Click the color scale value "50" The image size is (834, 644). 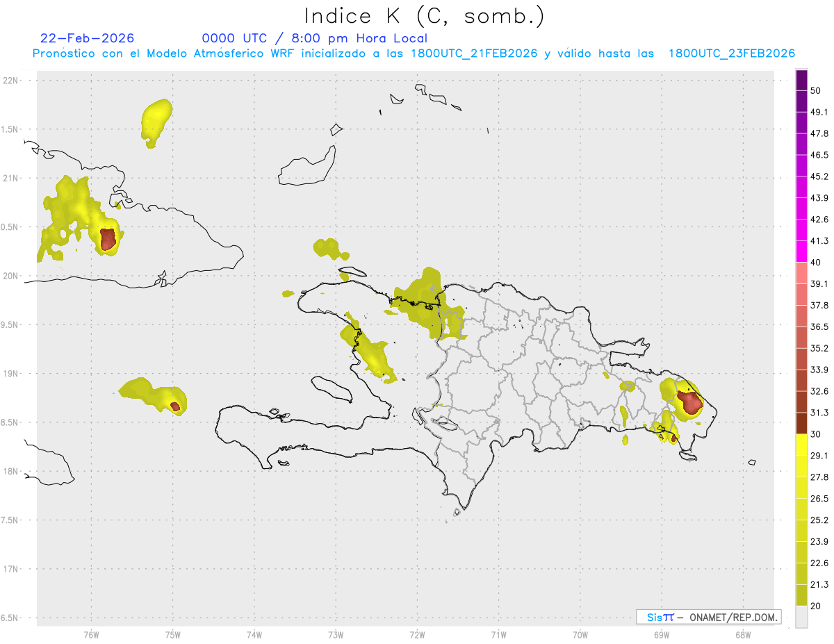pyautogui.click(x=817, y=91)
